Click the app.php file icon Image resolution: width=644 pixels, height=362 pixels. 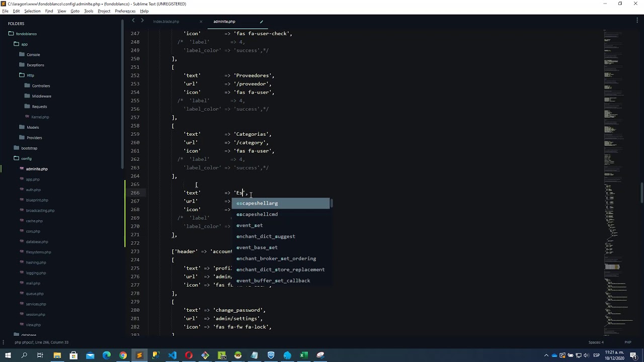pyautogui.click(x=22, y=179)
